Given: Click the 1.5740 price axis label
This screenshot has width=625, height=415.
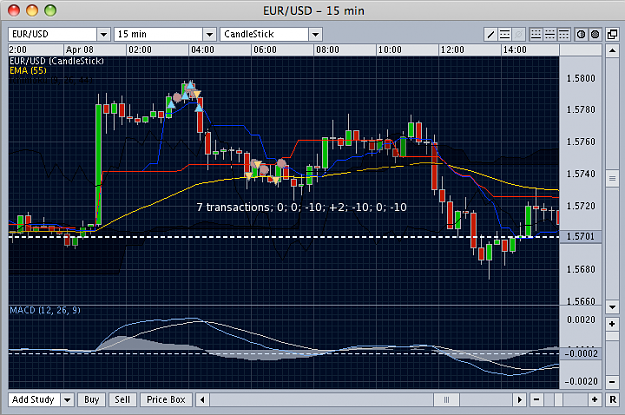Looking at the screenshot, I should coord(581,173).
